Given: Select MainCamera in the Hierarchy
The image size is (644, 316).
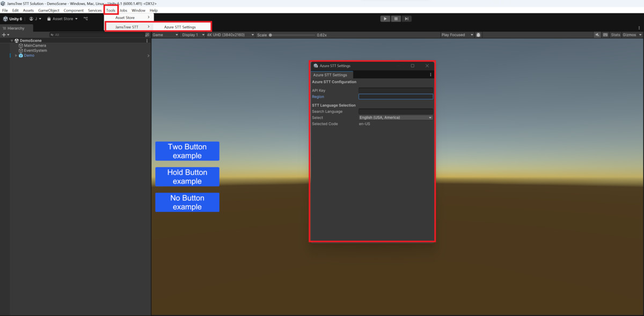Looking at the screenshot, I should pos(35,46).
